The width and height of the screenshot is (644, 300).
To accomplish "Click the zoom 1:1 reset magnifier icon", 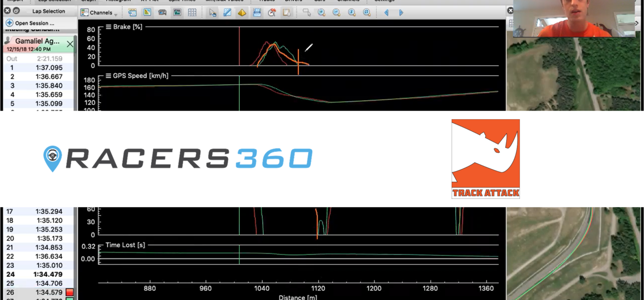I will point(352,13).
